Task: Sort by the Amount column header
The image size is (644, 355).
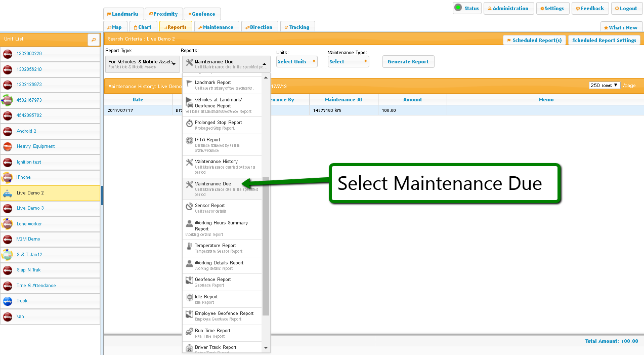Action: pyautogui.click(x=412, y=100)
